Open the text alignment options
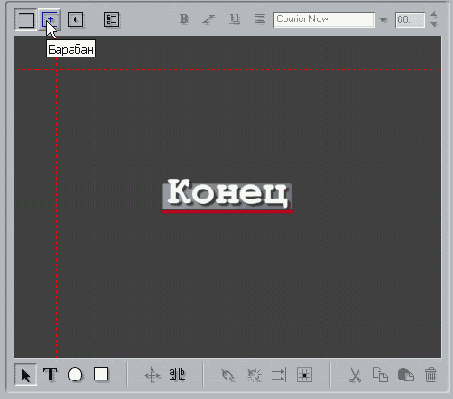This screenshot has height=399, width=453. pyautogui.click(x=260, y=19)
